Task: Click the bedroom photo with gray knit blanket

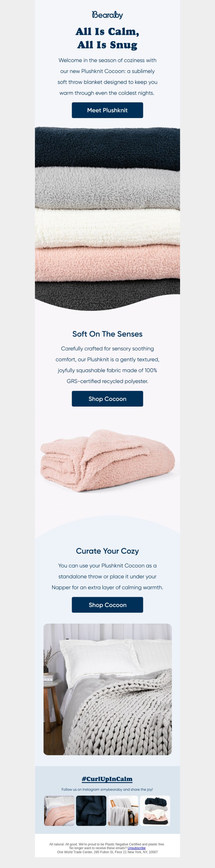Action: point(107,689)
